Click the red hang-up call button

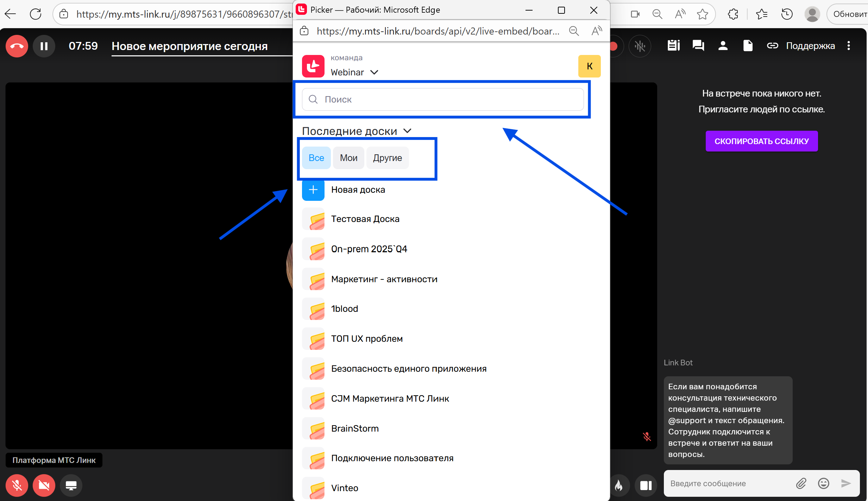[17, 46]
